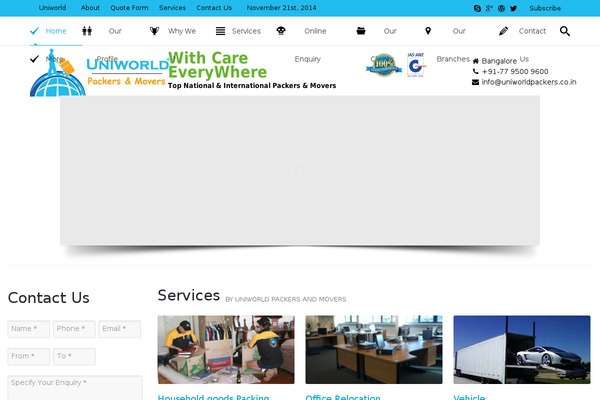Click the Contact Us form heading
The width and height of the screenshot is (600, 400).
(x=49, y=298)
